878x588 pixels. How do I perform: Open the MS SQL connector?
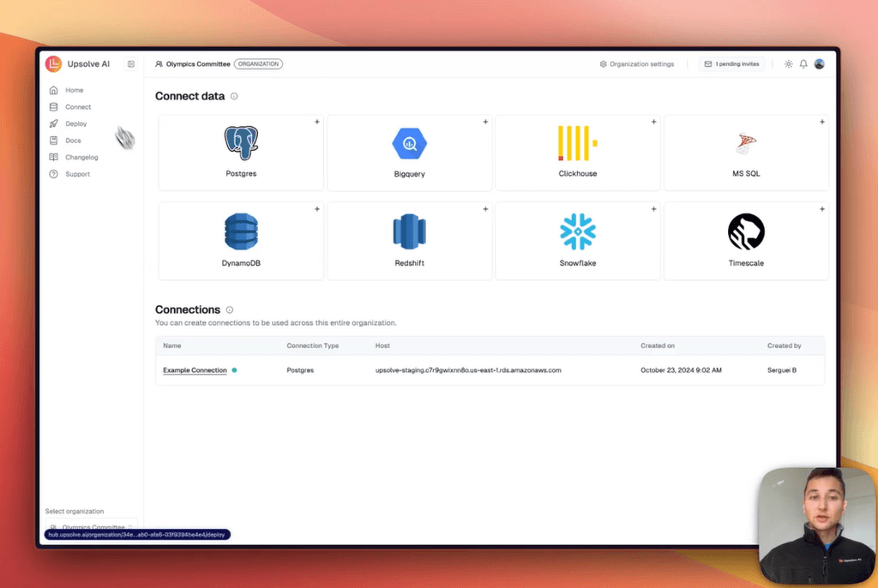pos(745,152)
